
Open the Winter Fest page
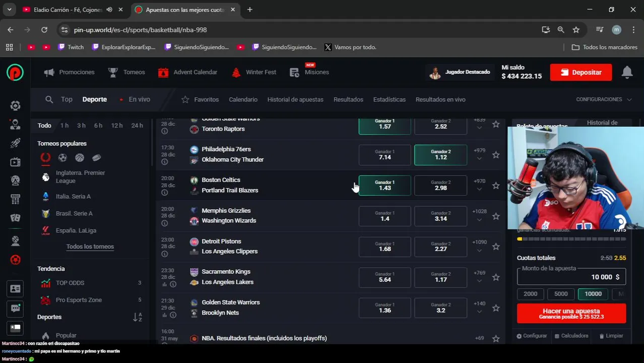(x=253, y=72)
